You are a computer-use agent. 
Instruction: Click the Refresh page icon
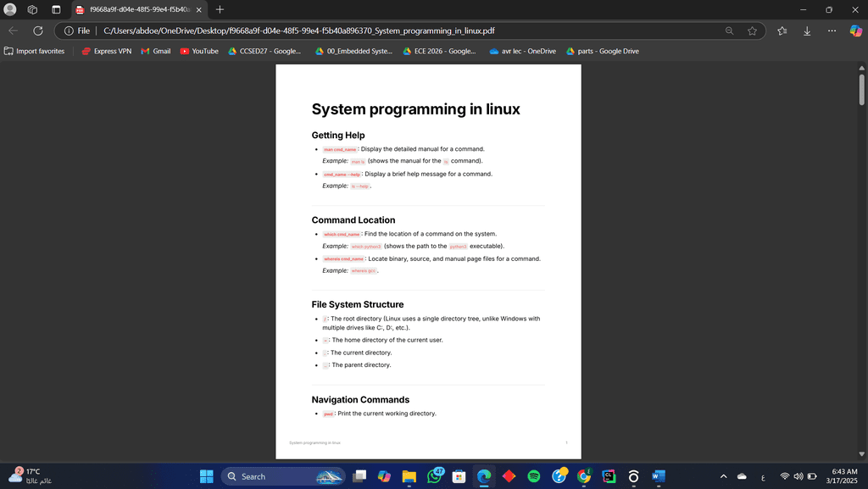37,31
